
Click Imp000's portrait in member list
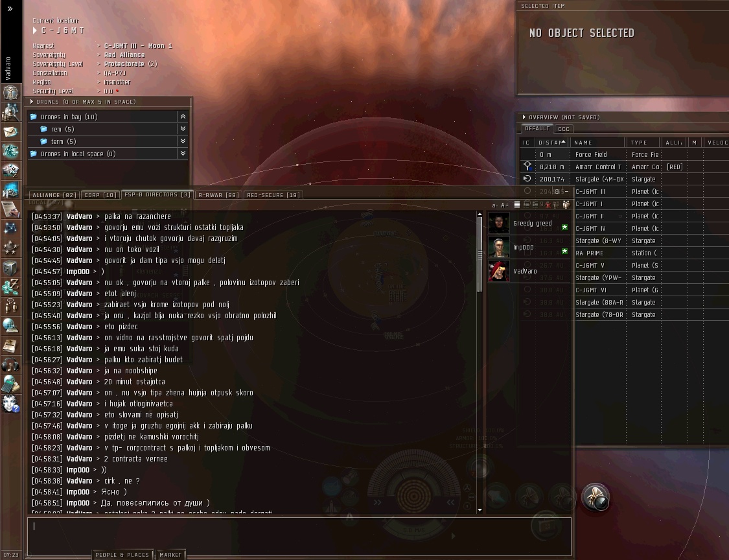pyautogui.click(x=498, y=247)
